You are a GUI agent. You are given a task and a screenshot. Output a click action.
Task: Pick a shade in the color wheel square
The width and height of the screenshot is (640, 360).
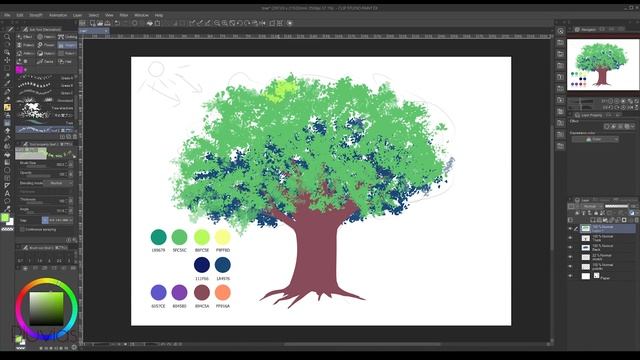click(46, 308)
